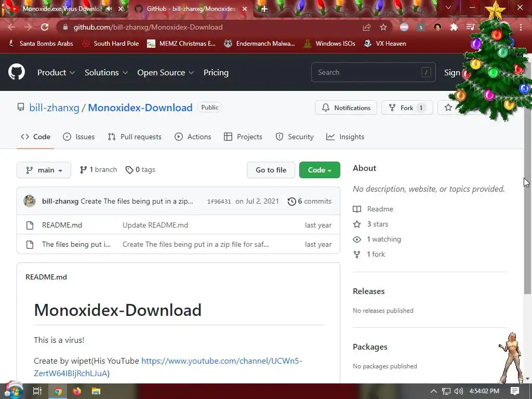Viewport: 532px width, 399px height.
Task: Open the README.md file in file list
Action: click(62, 225)
